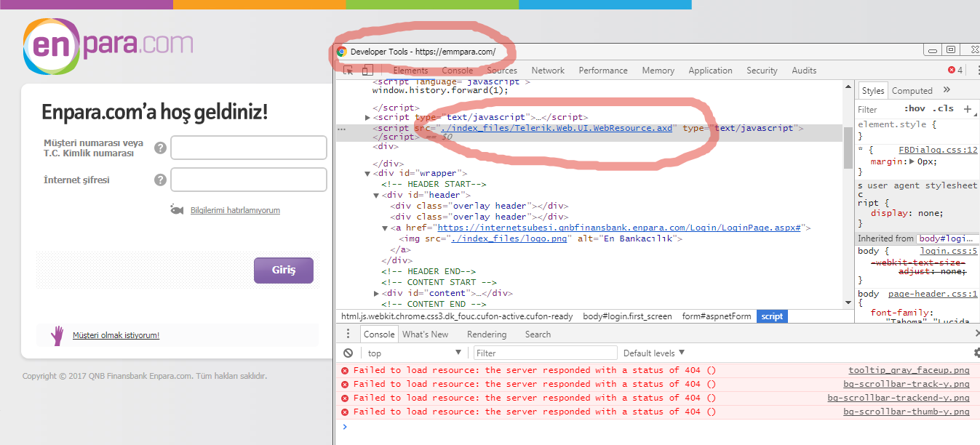Click help icon beside İnternet şifresi field

pyautogui.click(x=160, y=180)
